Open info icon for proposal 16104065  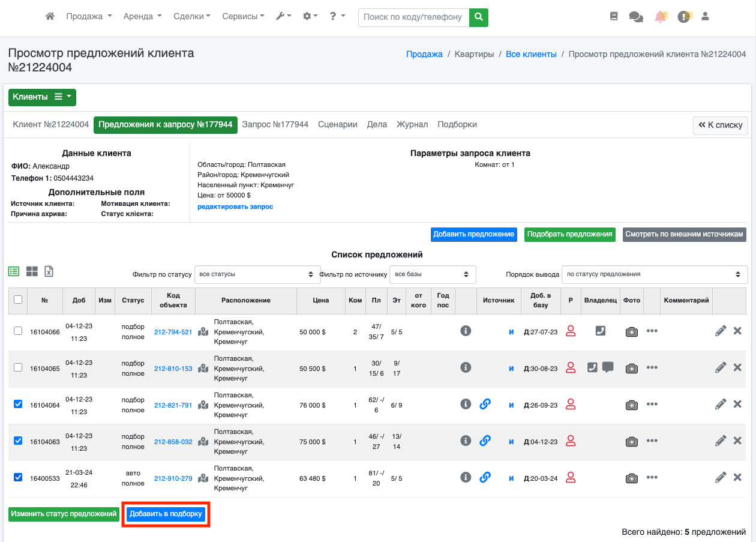point(466,367)
